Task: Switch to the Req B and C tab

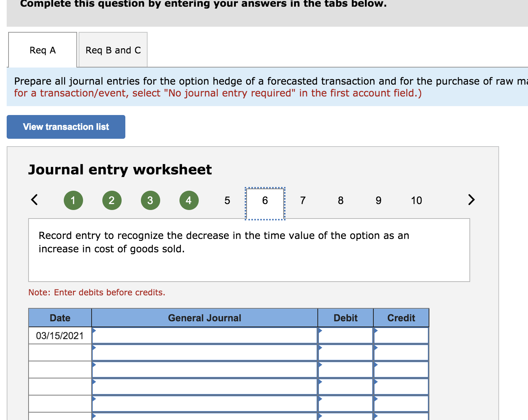Action: tap(113, 50)
